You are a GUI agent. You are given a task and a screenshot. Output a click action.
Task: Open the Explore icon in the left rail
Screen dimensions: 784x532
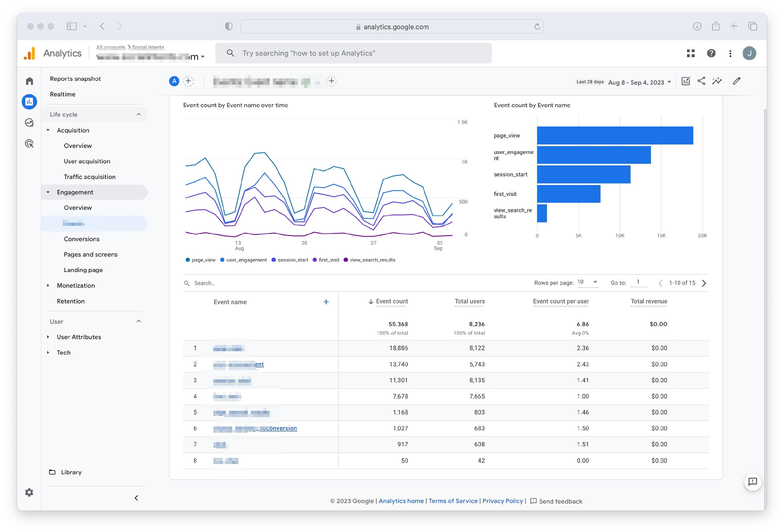tap(29, 123)
